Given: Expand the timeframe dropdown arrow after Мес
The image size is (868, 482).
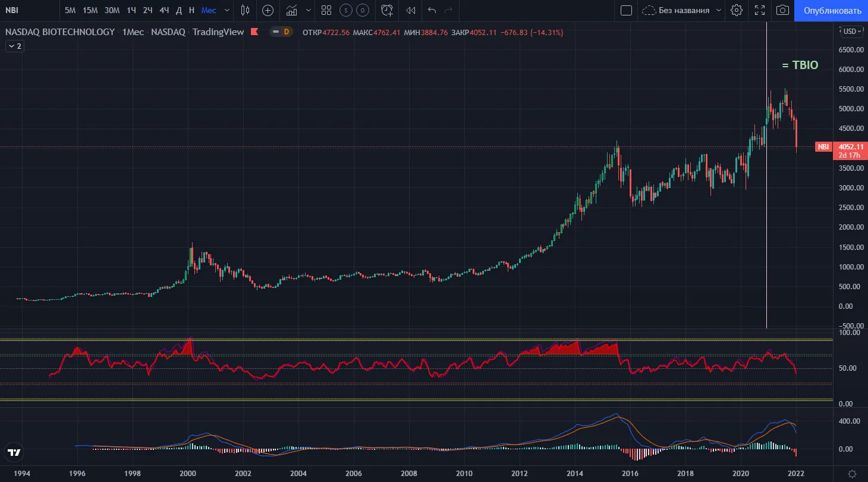Looking at the screenshot, I should pos(227,10).
